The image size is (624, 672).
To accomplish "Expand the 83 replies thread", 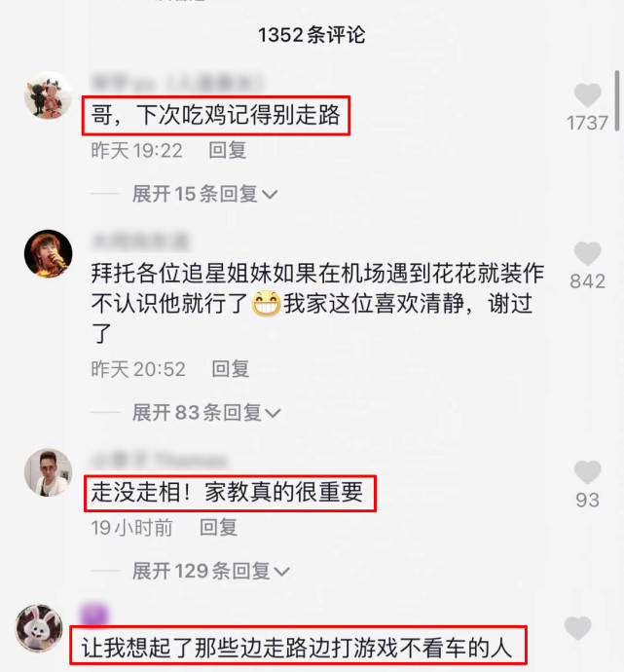I will [x=206, y=413].
